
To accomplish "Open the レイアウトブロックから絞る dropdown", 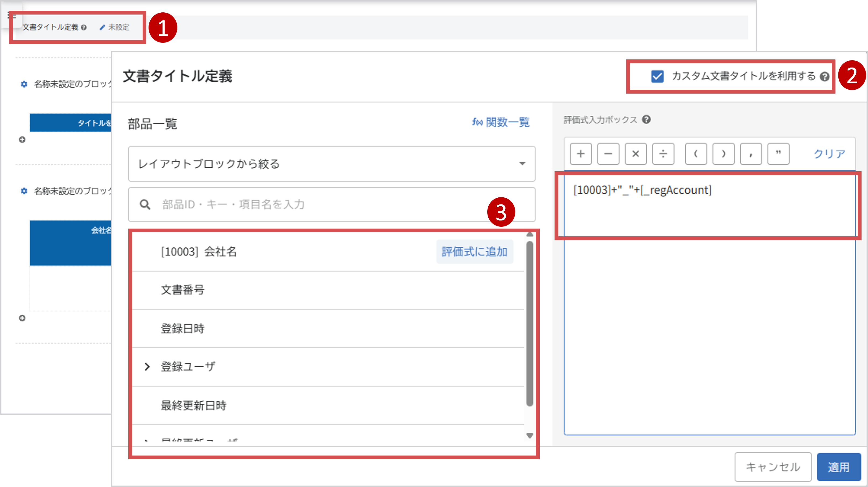I will pyautogui.click(x=331, y=164).
